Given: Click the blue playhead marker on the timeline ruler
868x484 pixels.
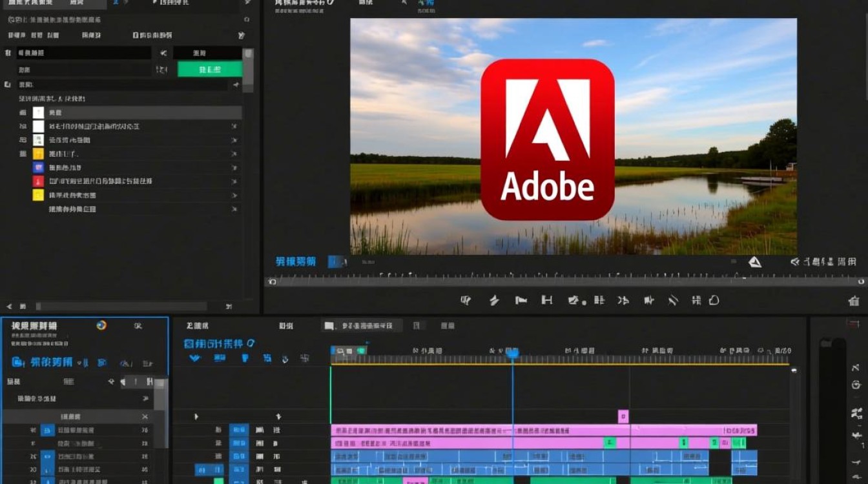Looking at the screenshot, I should tap(512, 353).
